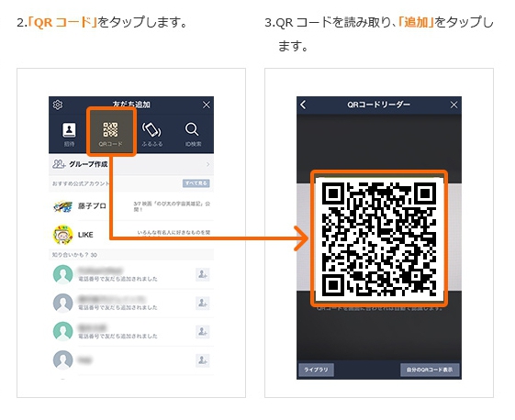
Task: Click 知り合いかも？30 section header
Action: (131, 255)
